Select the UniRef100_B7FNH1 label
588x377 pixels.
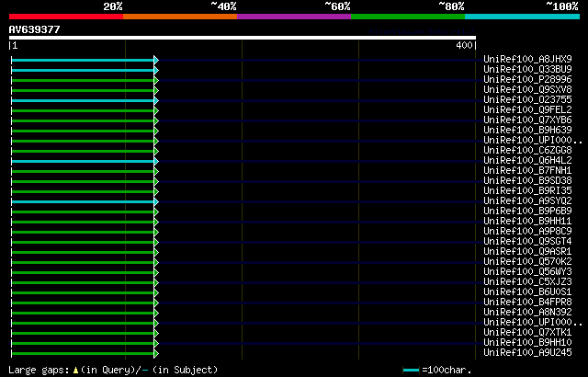[x=527, y=171]
